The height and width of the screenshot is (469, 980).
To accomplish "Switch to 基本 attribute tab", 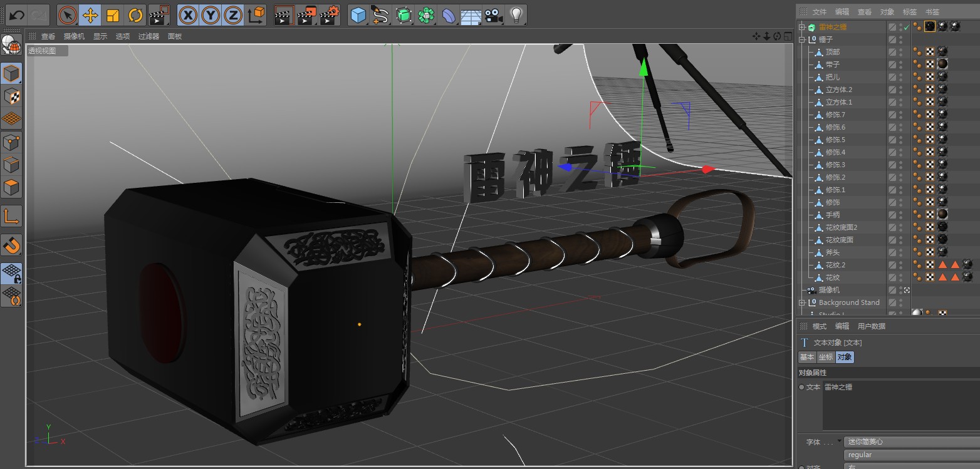I will [x=806, y=357].
